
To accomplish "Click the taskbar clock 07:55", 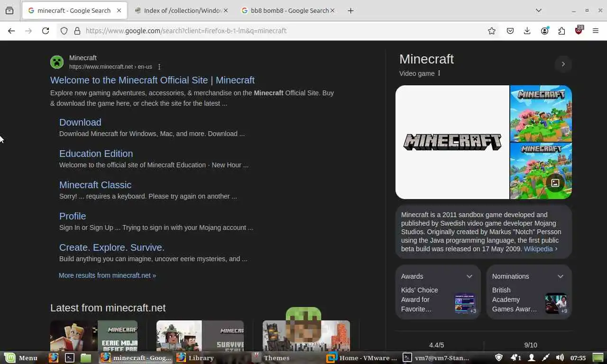I will [x=578, y=358].
